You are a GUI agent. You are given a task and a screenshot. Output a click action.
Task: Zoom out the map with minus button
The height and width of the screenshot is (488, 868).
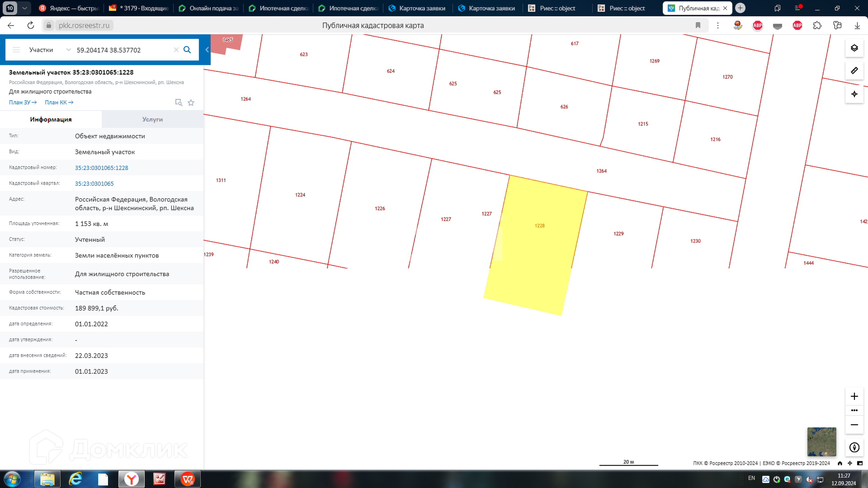854,425
